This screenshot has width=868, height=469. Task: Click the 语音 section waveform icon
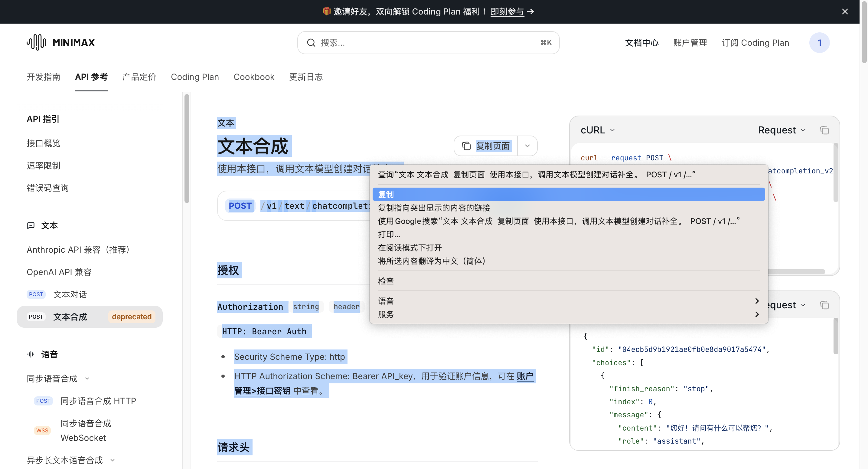click(31, 354)
